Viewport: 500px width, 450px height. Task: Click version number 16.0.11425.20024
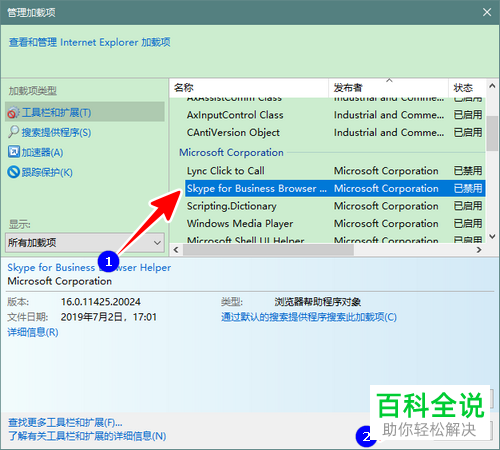point(100,302)
